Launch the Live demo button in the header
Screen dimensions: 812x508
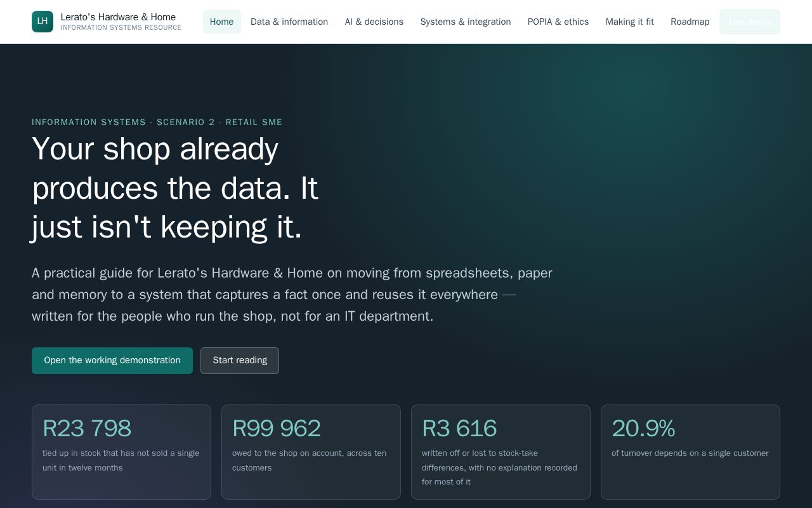tap(750, 22)
